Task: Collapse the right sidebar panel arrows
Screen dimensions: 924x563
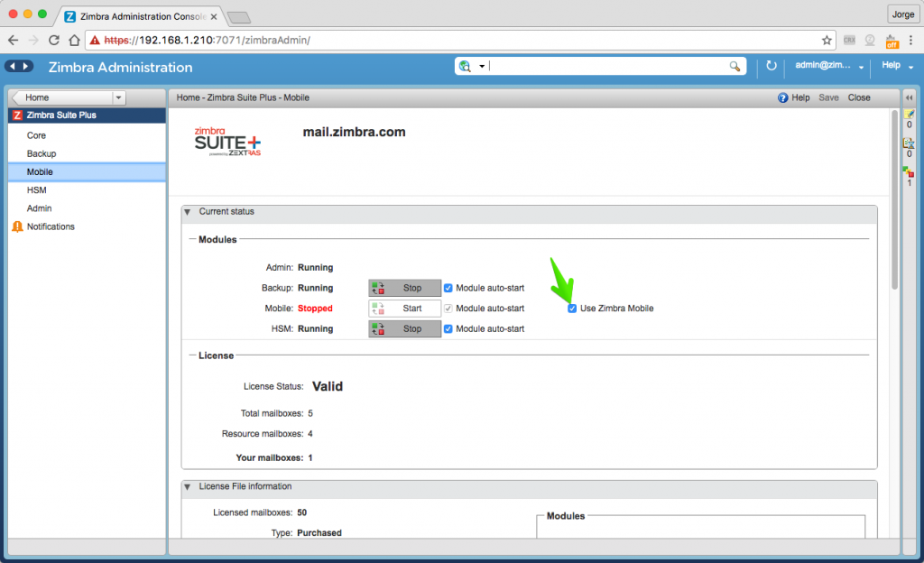Action: click(x=910, y=97)
